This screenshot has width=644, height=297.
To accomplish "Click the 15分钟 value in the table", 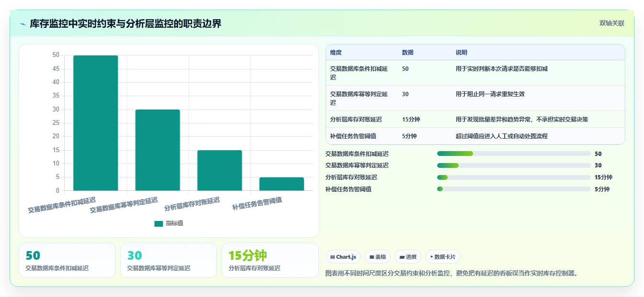I will (411, 120).
